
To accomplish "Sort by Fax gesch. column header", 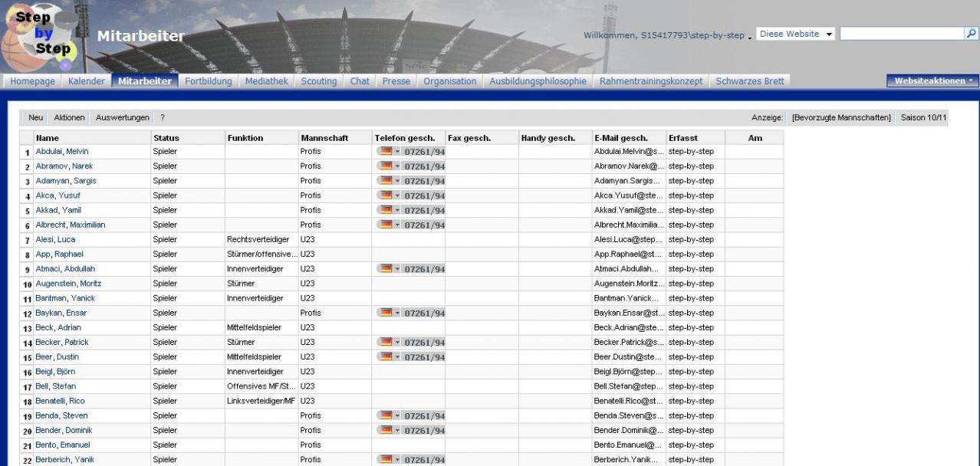I will (469, 138).
